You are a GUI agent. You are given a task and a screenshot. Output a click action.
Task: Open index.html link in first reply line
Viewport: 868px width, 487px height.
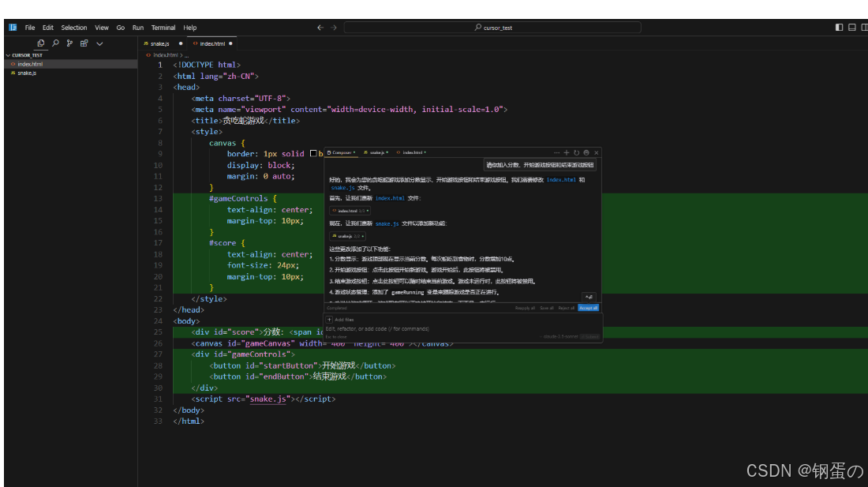(561, 180)
